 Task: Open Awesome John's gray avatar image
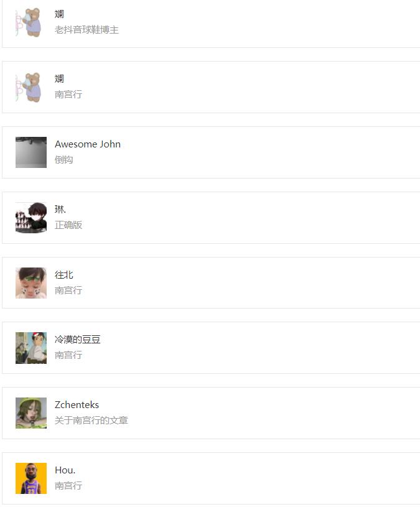(31, 152)
